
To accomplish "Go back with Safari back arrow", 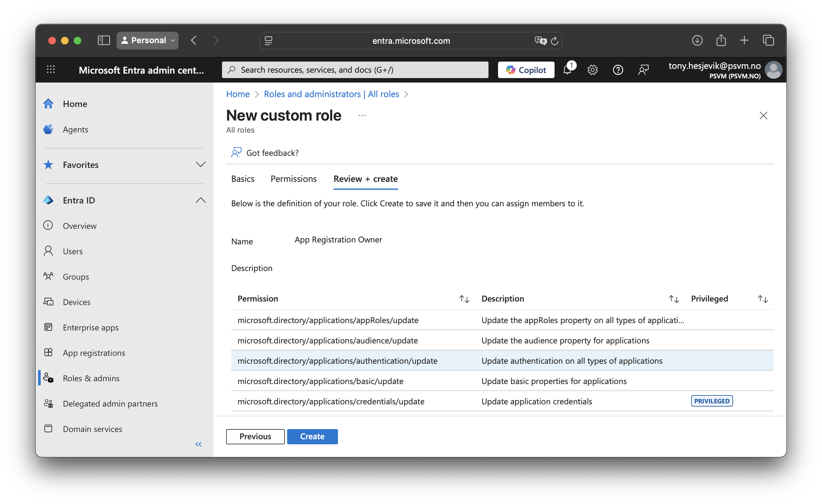I will coord(194,41).
